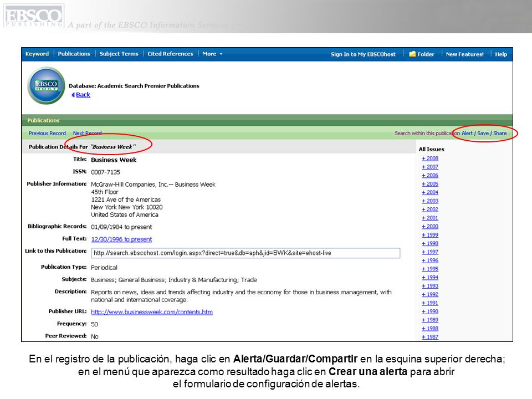
Task: Open the Keyword tab
Action: 37,54
